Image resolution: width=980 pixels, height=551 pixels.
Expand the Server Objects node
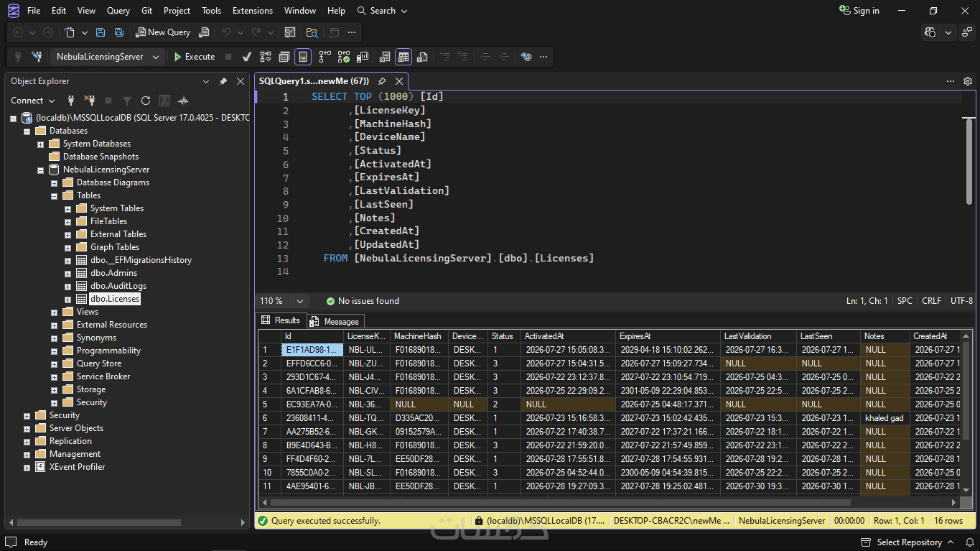point(27,428)
